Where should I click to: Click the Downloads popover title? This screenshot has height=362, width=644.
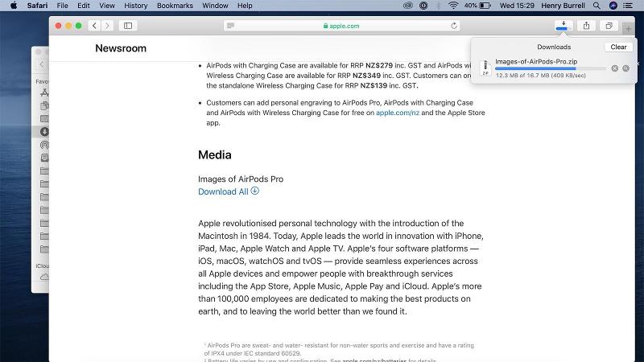554,47
